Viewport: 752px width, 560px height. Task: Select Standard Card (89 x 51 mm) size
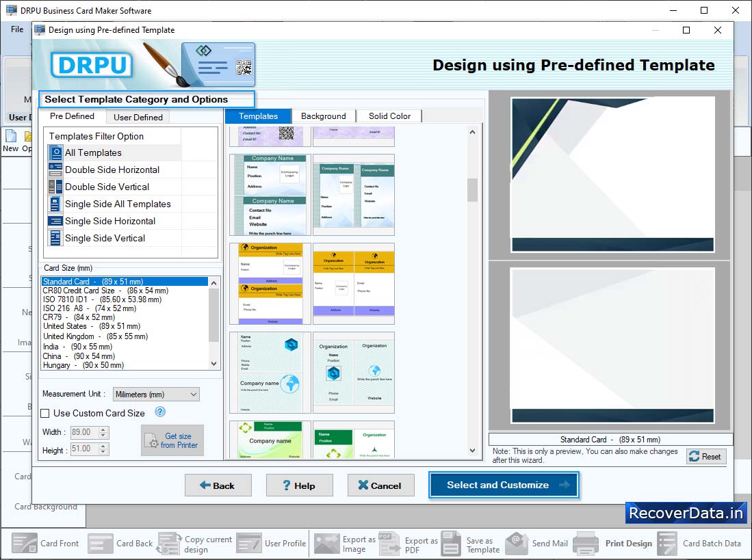pos(125,282)
